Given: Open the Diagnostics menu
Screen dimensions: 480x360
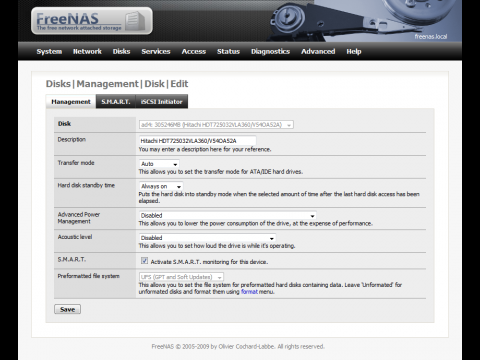Looking at the screenshot, I should click(x=270, y=52).
